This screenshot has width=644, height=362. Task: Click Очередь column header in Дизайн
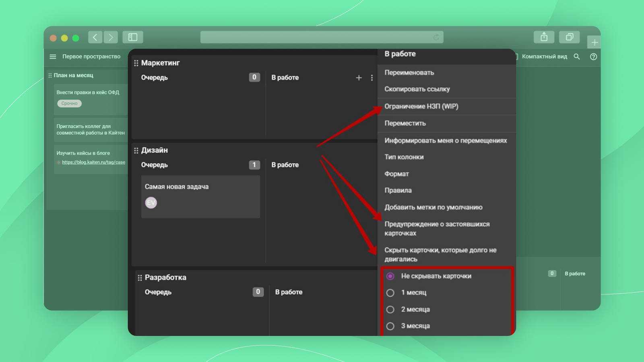154,165
